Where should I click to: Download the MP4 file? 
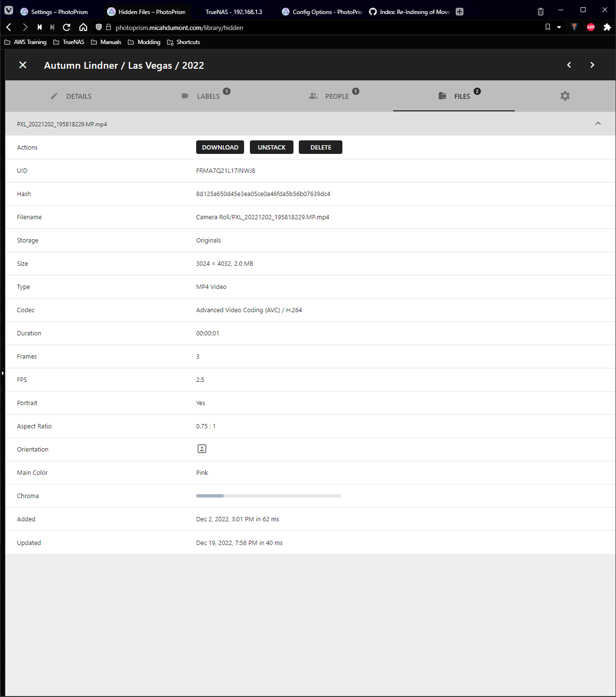(x=220, y=147)
